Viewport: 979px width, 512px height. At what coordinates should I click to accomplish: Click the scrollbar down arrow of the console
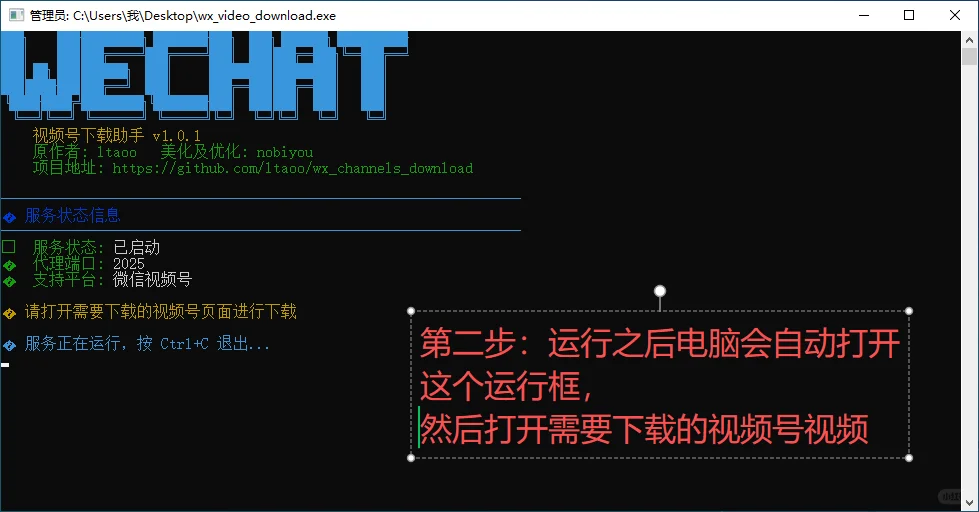click(969, 503)
